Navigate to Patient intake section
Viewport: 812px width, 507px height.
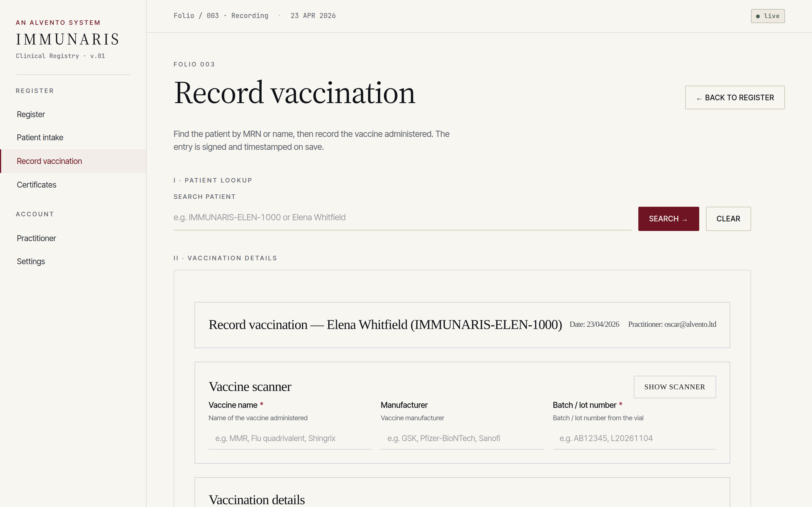(x=39, y=137)
